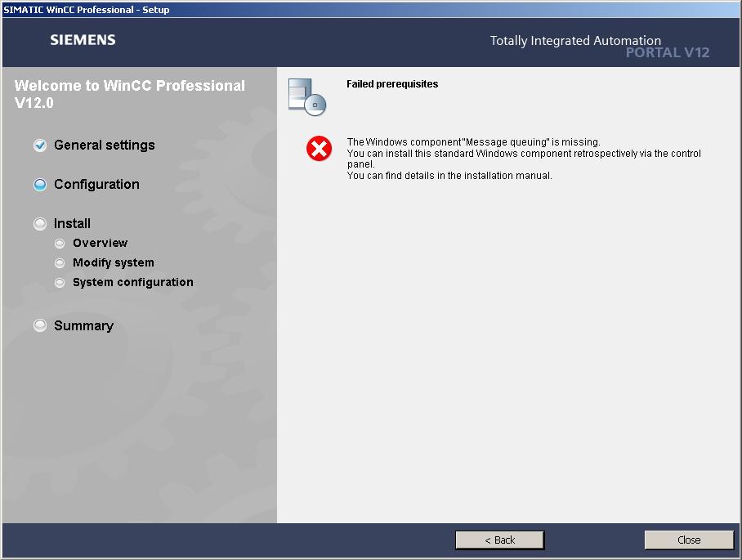The image size is (742, 560).
Task: Select the Summary step label
Action: click(83, 325)
